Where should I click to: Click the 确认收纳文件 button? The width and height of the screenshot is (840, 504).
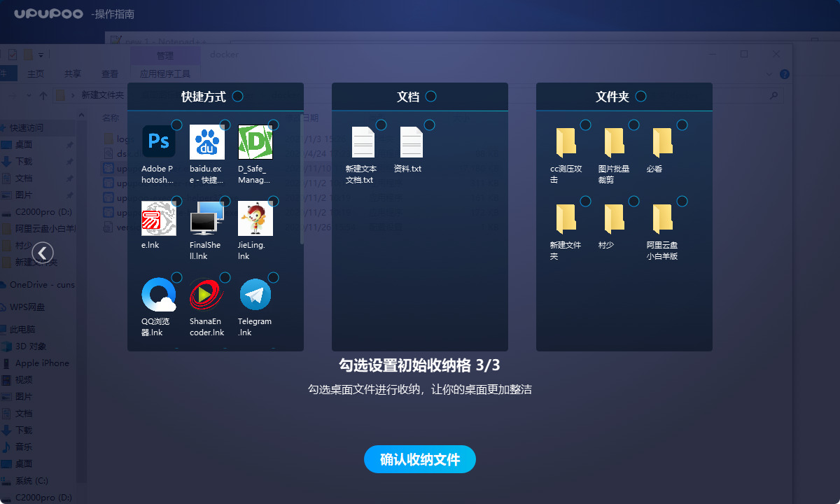[419, 459]
